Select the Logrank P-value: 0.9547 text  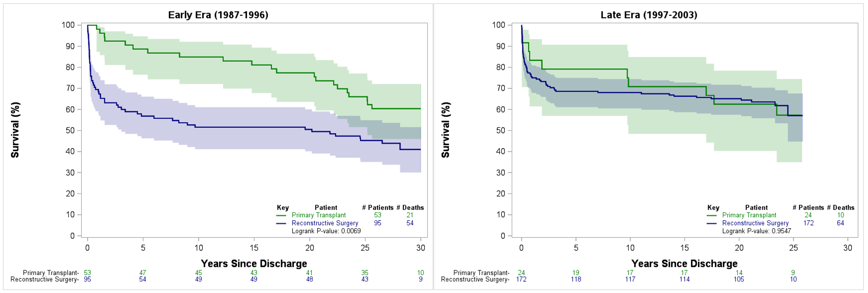tap(757, 231)
